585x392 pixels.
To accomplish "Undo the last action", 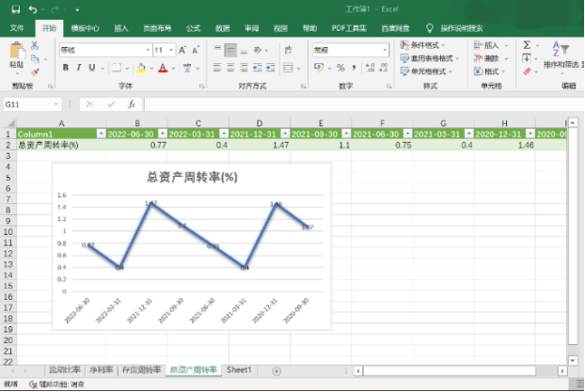I will 33,9.
